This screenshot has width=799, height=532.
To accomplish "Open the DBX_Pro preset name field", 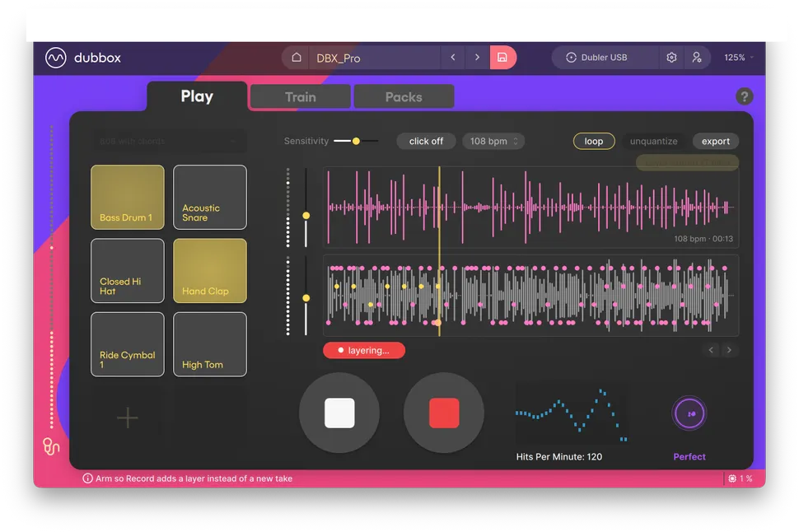I will tap(374, 58).
